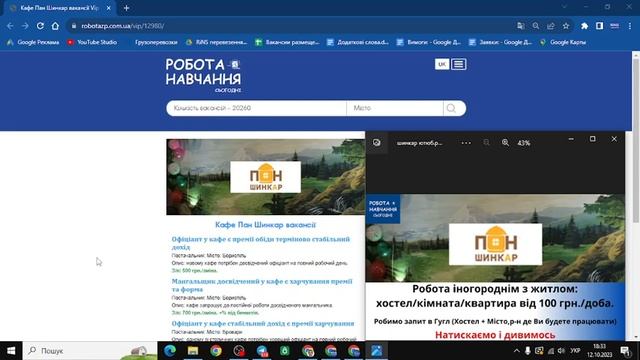This screenshot has height=360, width=640.
Task: Close the Кафе Пан Шинкар tab
Action: pyautogui.click(x=109, y=8)
